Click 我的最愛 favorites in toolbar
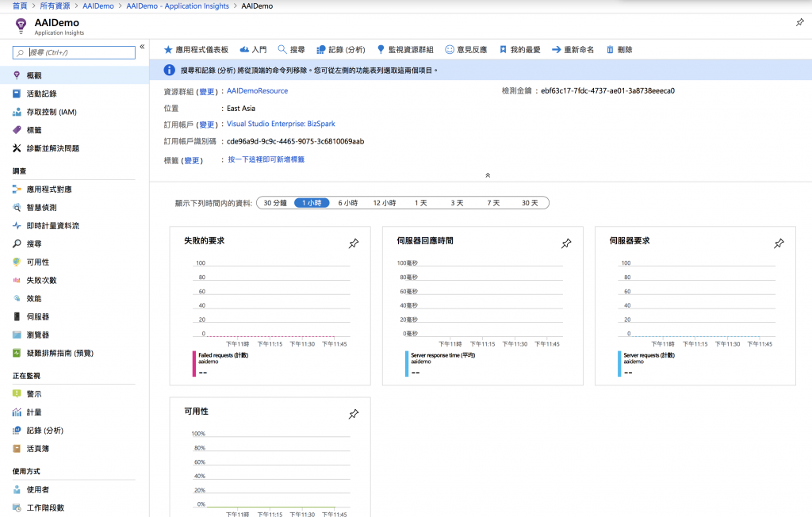 (x=520, y=50)
